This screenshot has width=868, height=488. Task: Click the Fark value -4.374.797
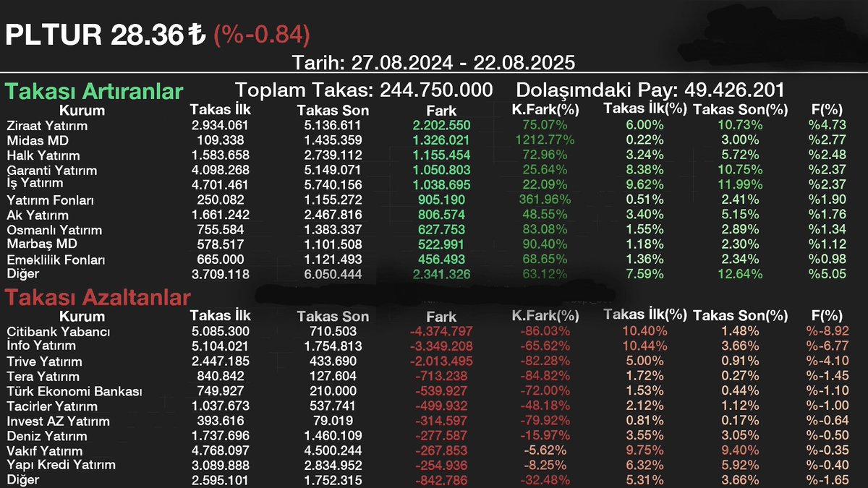click(x=441, y=332)
